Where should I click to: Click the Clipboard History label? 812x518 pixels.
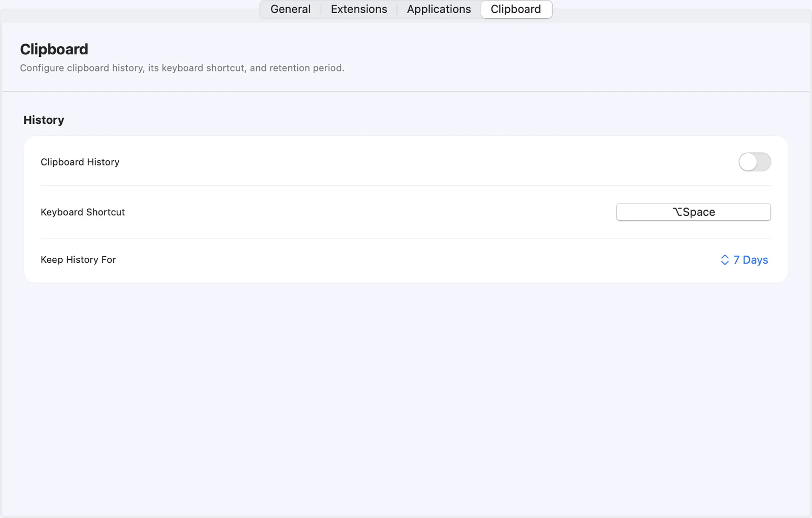pyautogui.click(x=80, y=162)
